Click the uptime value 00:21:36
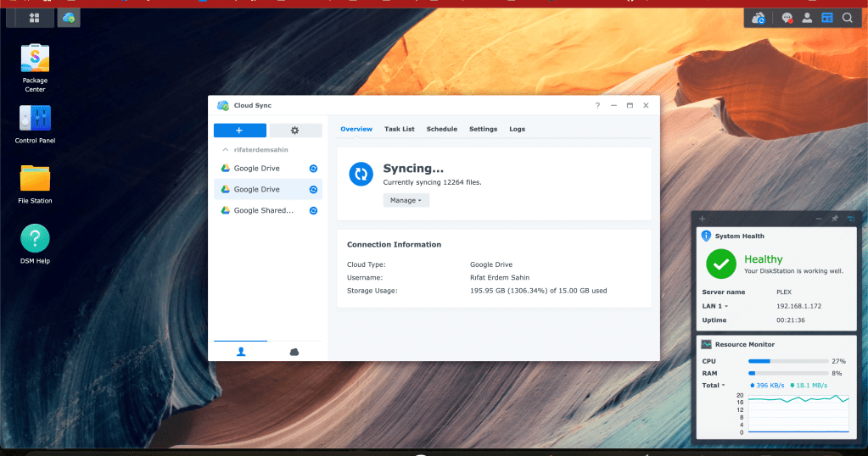 coord(791,320)
